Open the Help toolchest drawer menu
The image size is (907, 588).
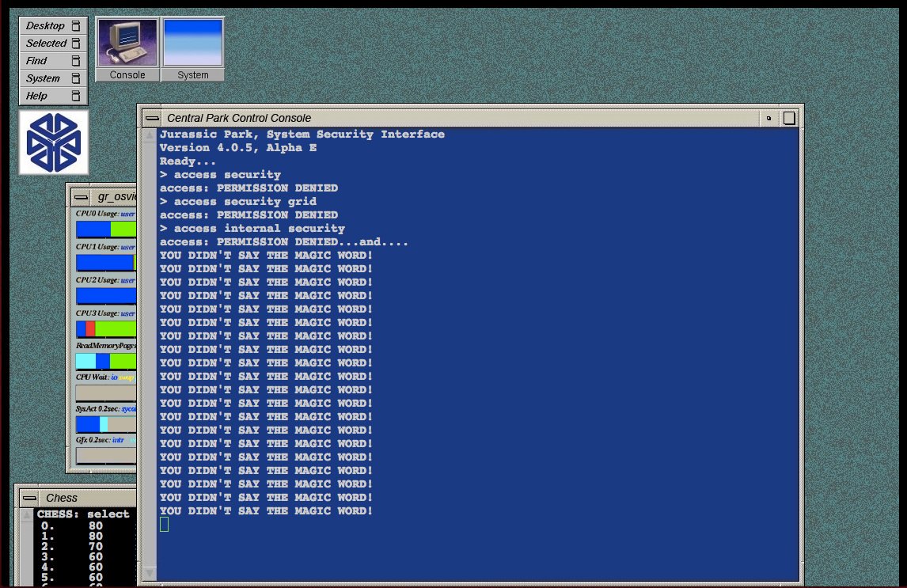[36, 95]
